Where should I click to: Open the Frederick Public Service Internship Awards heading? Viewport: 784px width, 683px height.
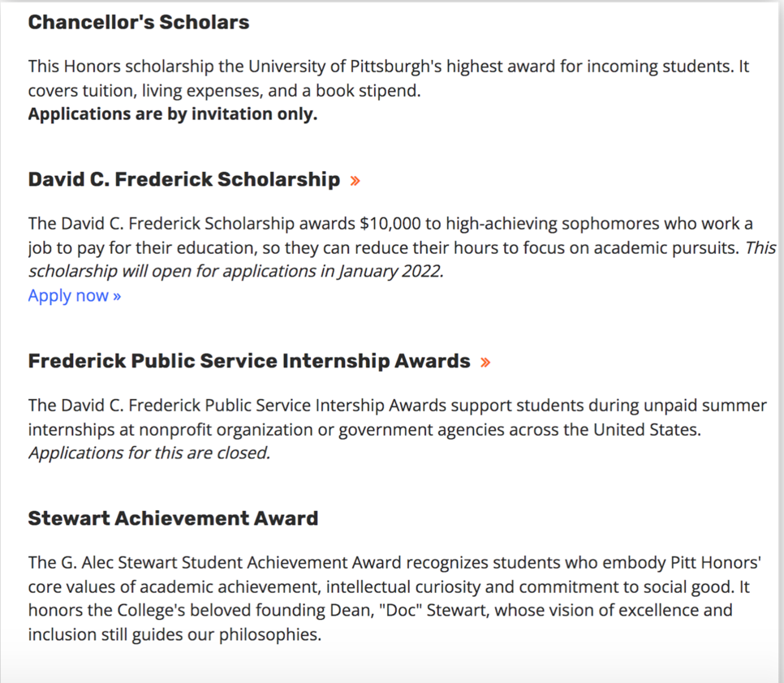[248, 361]
